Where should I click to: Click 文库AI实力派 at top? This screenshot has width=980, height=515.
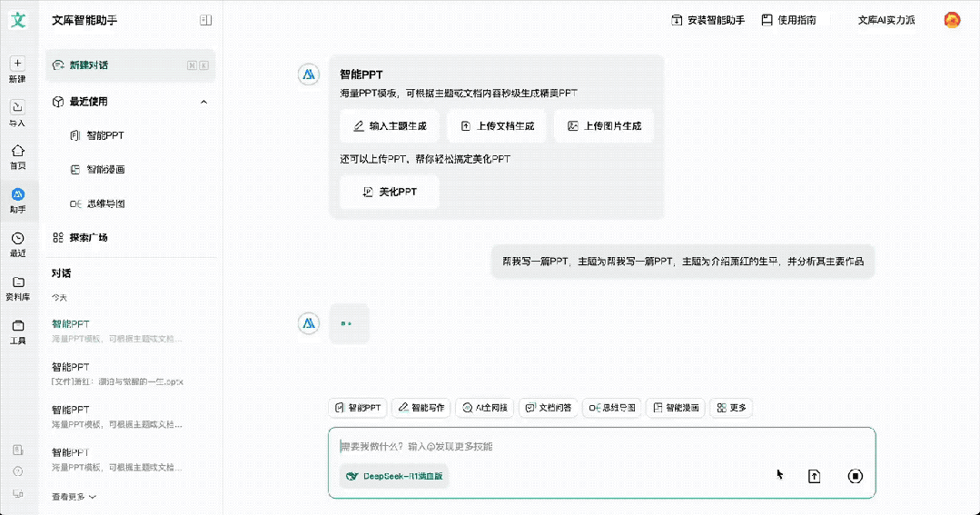tap(886, 20)
